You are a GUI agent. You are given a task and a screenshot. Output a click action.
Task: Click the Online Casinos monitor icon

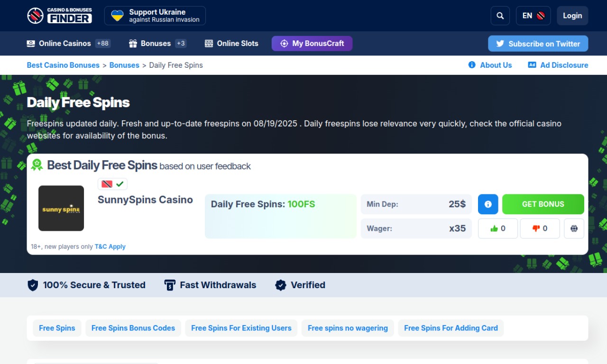pos(31,44)
